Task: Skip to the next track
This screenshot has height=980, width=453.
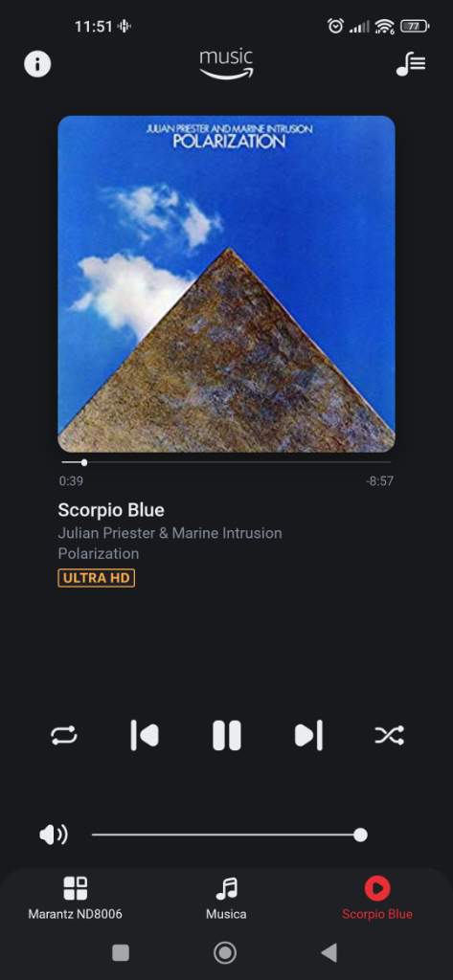Action: click(x=308, y=735)
